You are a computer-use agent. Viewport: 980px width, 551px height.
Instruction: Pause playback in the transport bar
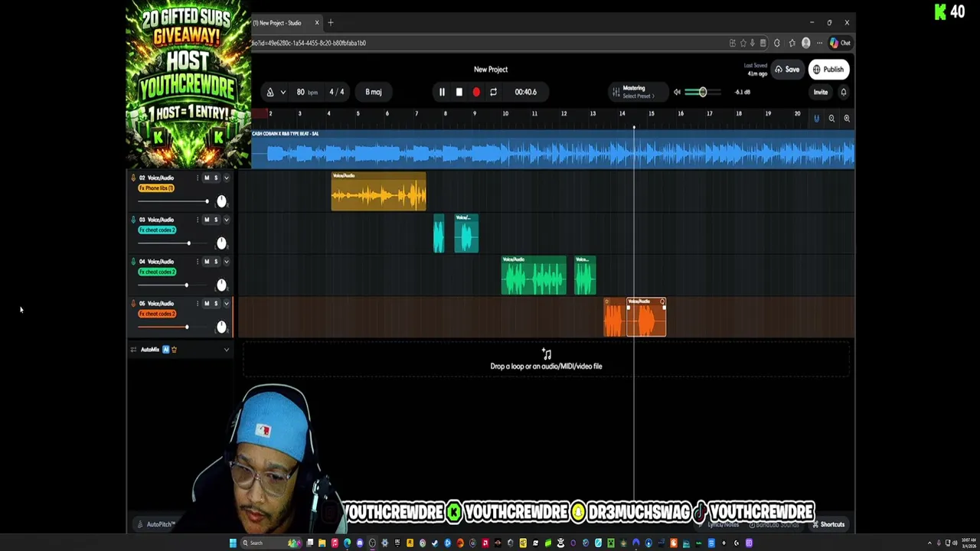point(442,92)
